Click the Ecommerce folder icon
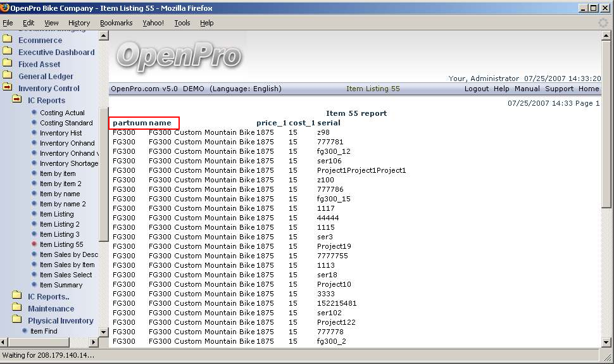Image resolution: width=614 pixels, height=364 pixels. [x=8, y=40]
